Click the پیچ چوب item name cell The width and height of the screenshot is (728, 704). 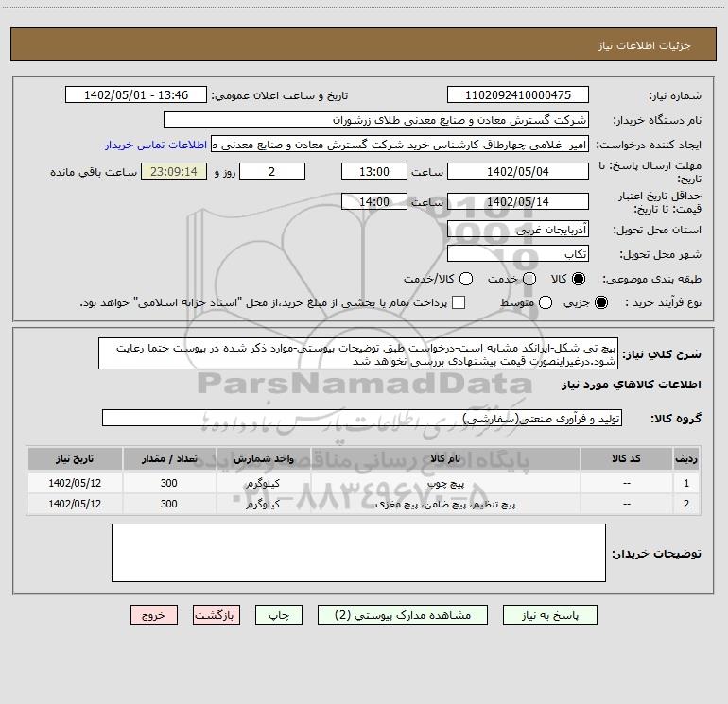(x=445, y=483)
